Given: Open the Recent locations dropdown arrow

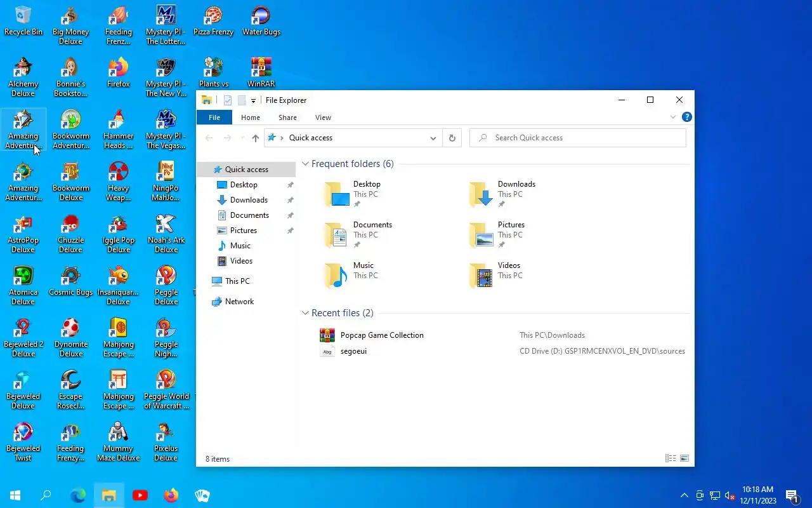Looking at the screenshot, I should tap(242, 138).
